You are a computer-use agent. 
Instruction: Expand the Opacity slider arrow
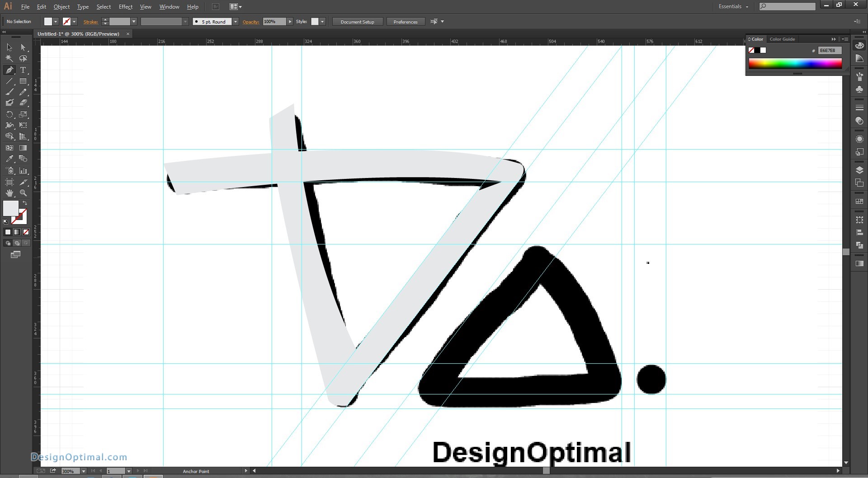pyautogui.click(x=290, y=22)
